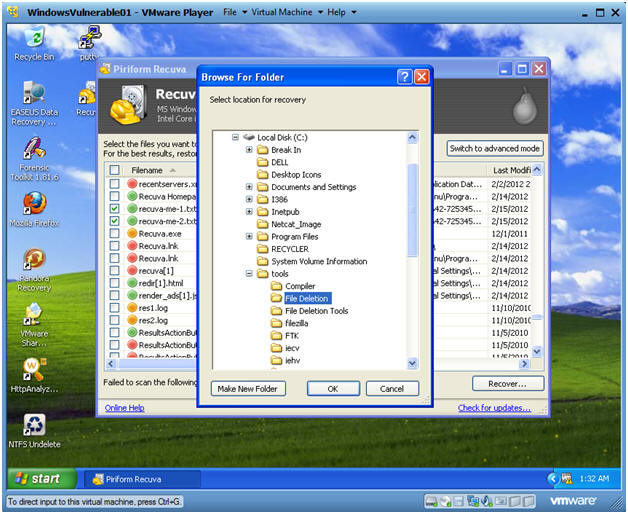Click the Windows start button
Viewport: 628px width, 514px height.
[x=42, y=478]
